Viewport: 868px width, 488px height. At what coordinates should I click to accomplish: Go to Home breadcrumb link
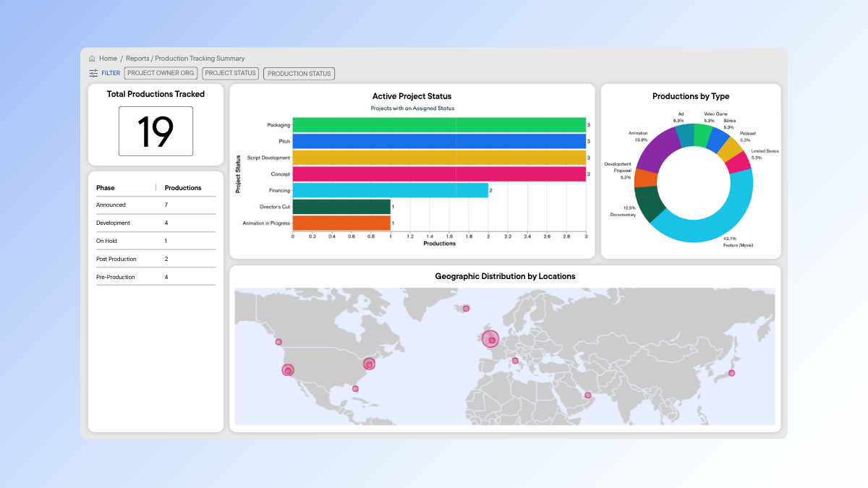108,59
